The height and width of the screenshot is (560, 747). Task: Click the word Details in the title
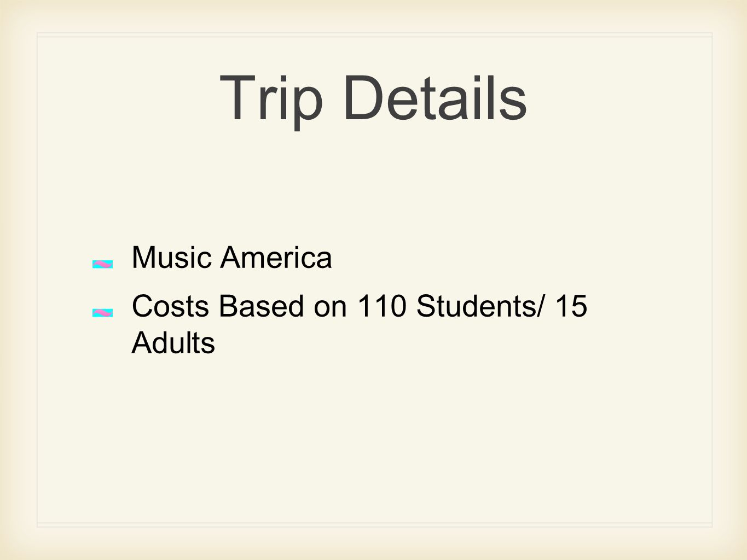435,97
